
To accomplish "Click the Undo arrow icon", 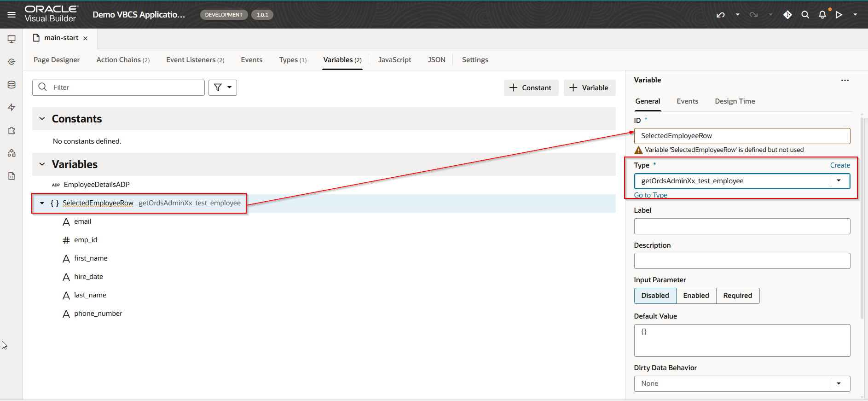I will pos(720,15).
